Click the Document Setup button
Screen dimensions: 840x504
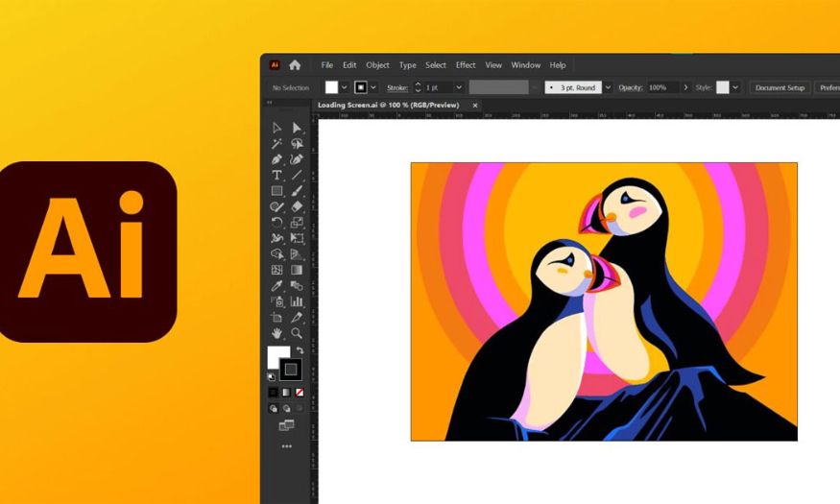point(780,87)
